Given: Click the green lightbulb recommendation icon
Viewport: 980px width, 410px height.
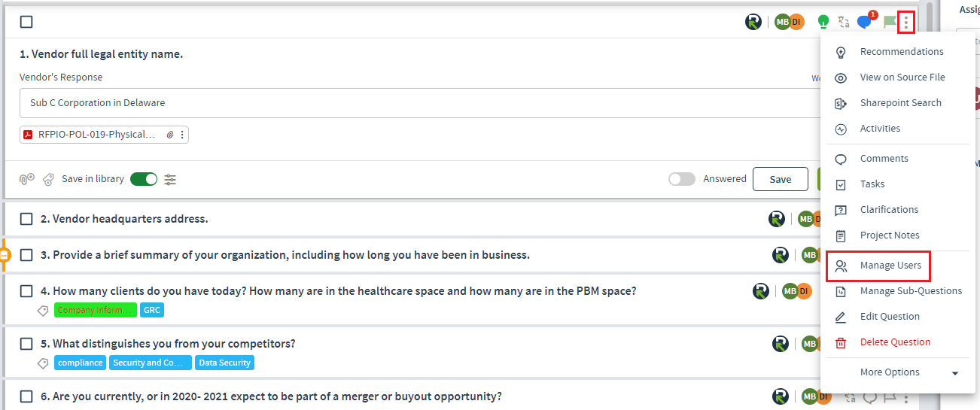Looking at the screenshot, I should [x=824, y=22].
